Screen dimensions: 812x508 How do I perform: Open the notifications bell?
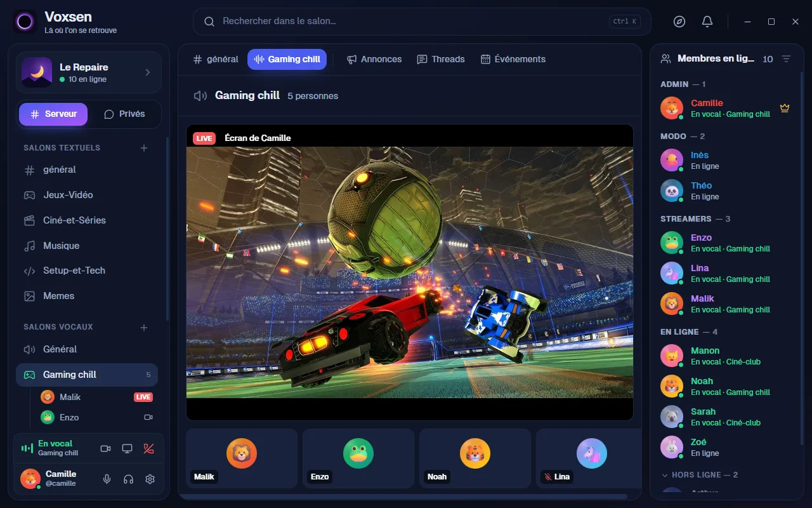click(707, 22)
